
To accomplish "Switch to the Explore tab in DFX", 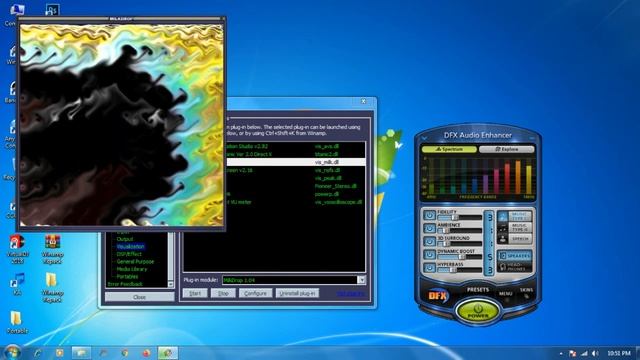I will (507, 149).
